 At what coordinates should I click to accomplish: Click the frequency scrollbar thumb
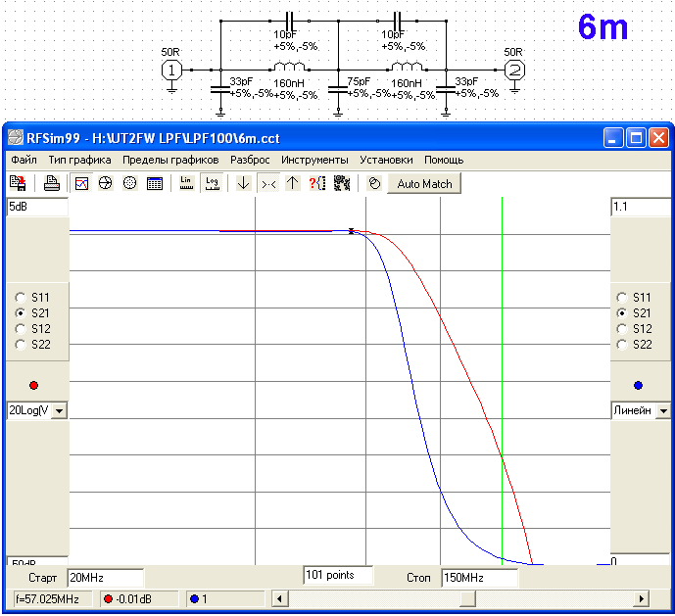pos(467,598)
